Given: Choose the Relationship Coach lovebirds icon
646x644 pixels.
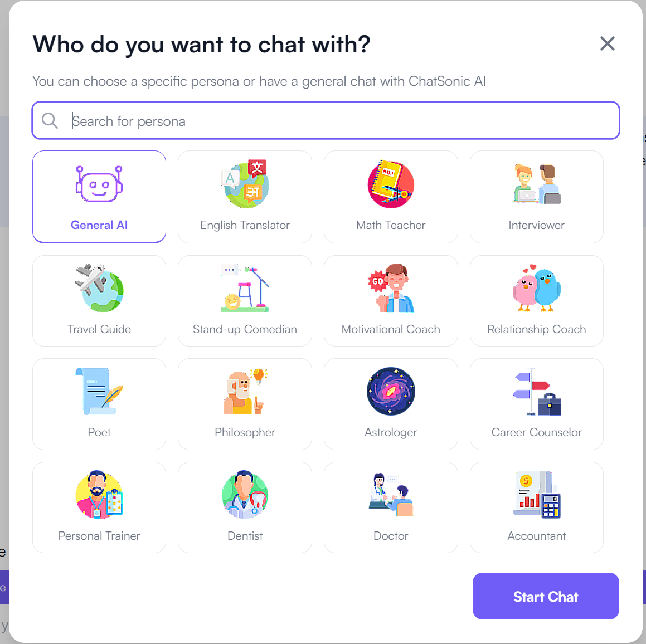Looking at the screenshot, I should pyautogui.click(x=537, y=288).
